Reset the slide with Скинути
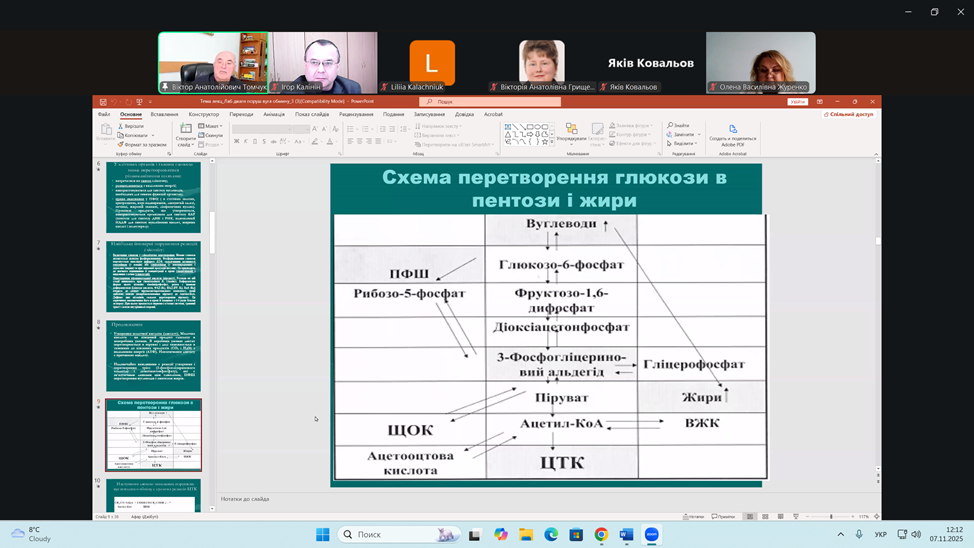Image resolution: width=974 pixels, height=548 pixels. [x=211, y=135]
